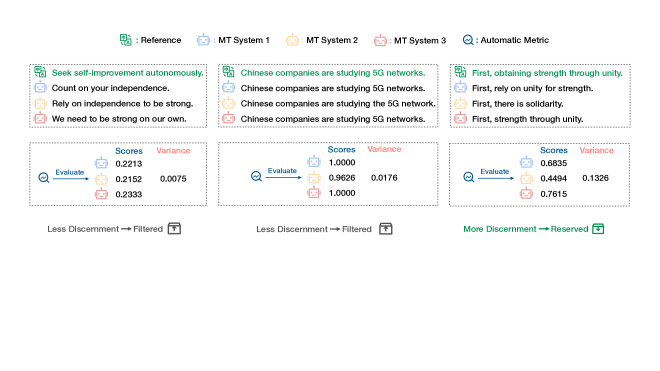Click the sentence 'Count on your independence.'
The width and height of the screenshot is (660, 371).
point(110,88)
